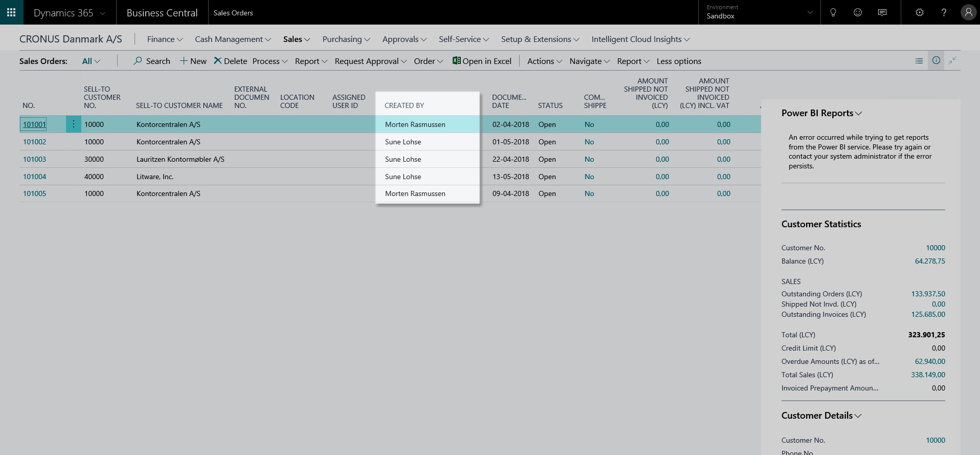Click the collapse page icon
The width and height of the screenshot is (980, 455).
(x=952, y=61)
